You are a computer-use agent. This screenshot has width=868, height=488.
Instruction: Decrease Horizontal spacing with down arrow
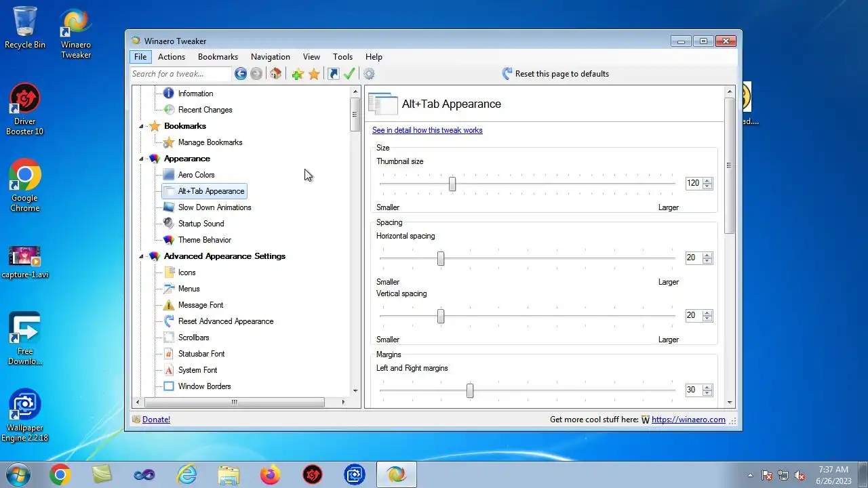coord(708,261)
